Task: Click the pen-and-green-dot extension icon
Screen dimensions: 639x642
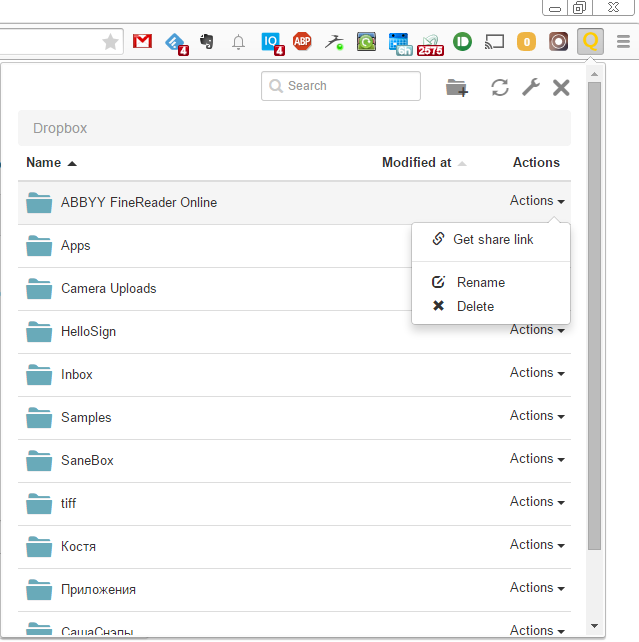Action: click(334, 42)
